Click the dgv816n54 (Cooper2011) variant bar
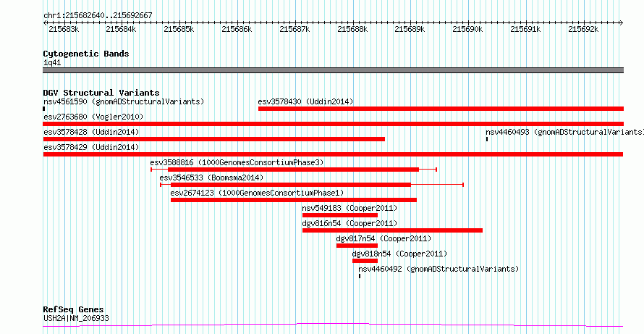The width and height of the screenshot is (644, 334). tap(393, 230)
